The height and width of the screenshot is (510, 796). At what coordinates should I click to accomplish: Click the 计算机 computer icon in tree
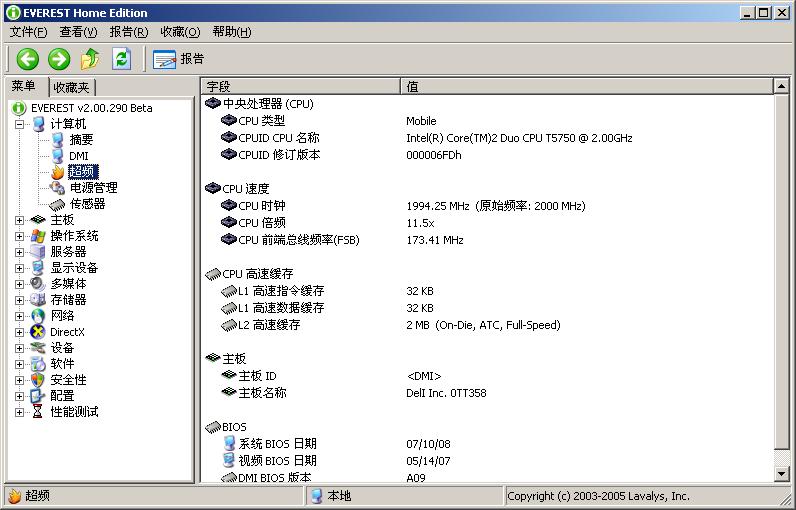[x=39, y=124]
